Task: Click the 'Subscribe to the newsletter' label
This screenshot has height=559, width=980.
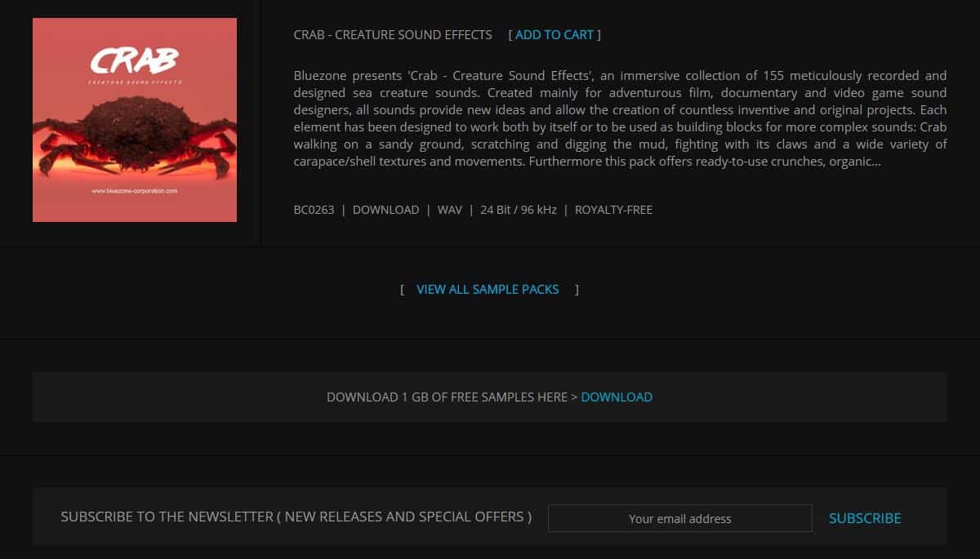Action: coord(296,517)
